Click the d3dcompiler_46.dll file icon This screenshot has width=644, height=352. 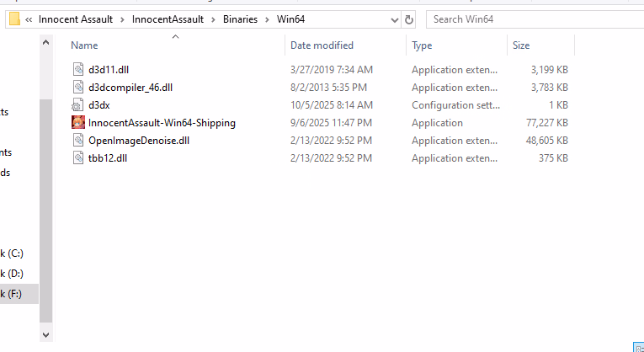78,88
